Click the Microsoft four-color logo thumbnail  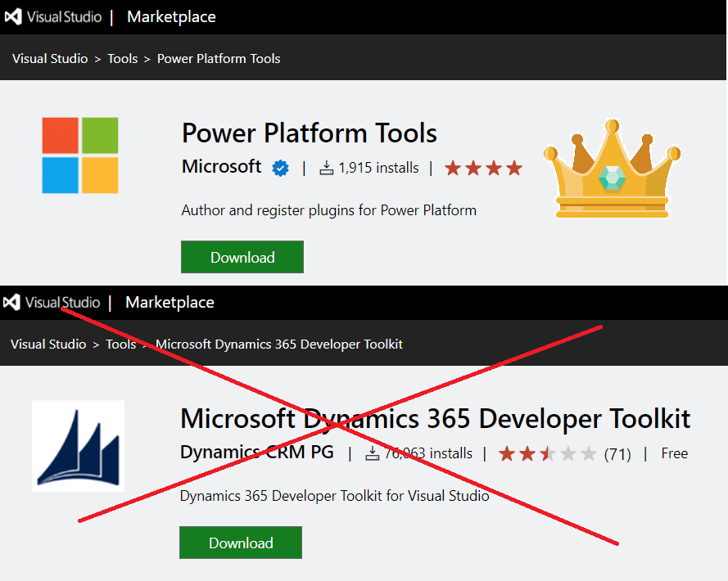(x=80, y=155)
